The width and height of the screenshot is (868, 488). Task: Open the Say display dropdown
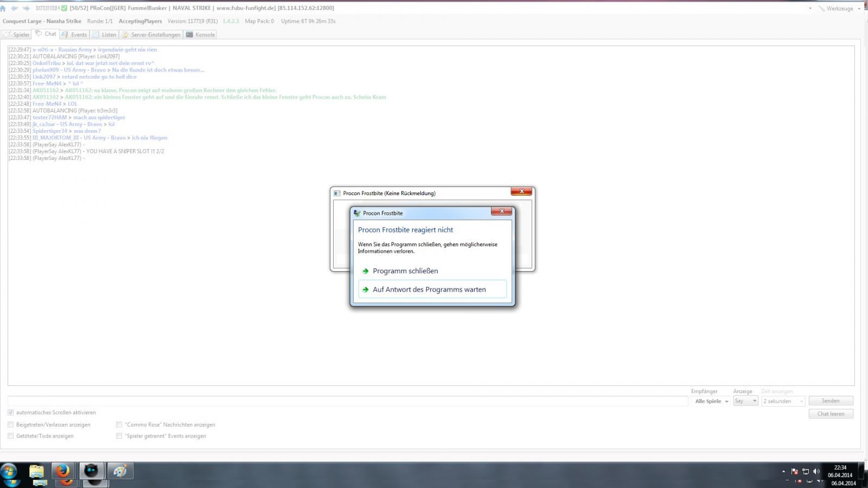click(745, 401)
